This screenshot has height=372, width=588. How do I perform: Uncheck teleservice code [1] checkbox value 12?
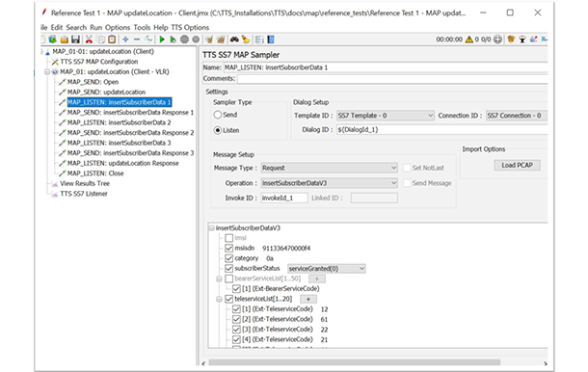tap(236, 309)
